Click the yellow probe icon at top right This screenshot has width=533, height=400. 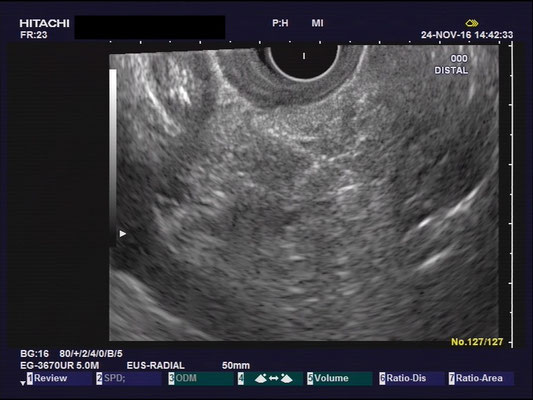[x=471, y=23]
